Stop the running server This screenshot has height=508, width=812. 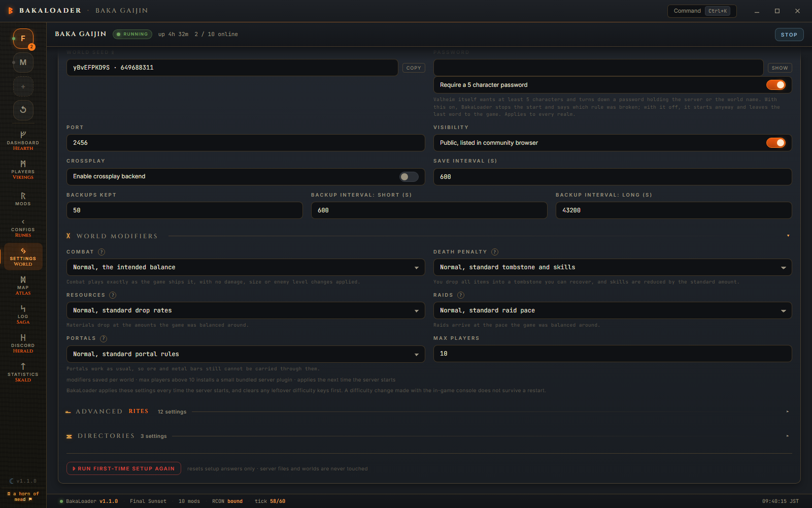789,35
